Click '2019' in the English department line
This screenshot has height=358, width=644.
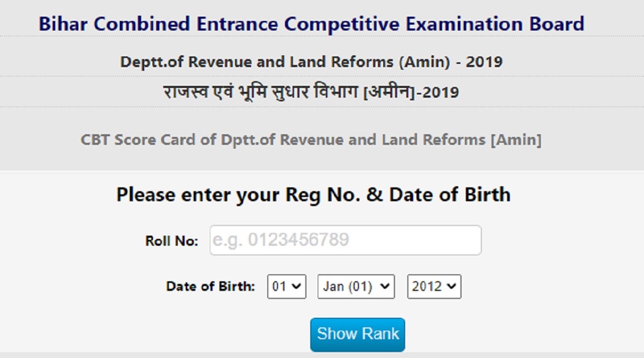click(484, 62)
